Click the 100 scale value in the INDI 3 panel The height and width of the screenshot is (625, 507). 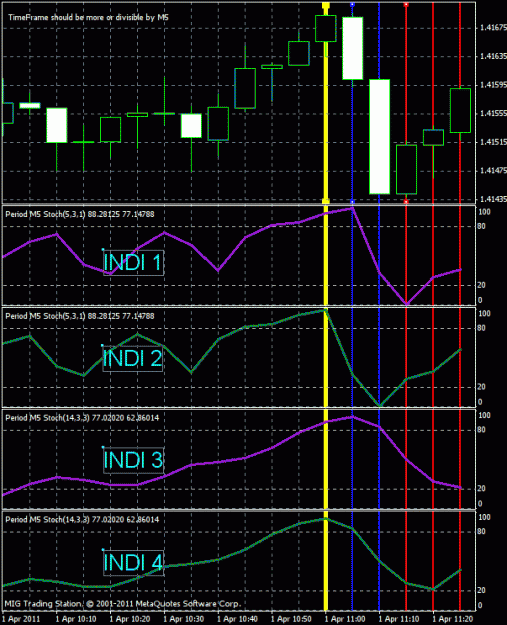tap(484, 415)
